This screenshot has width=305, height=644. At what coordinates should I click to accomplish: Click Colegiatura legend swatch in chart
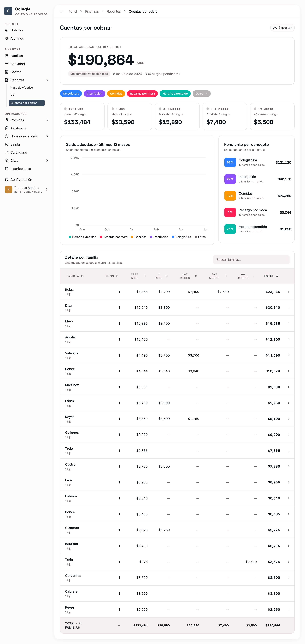point(173,237)
